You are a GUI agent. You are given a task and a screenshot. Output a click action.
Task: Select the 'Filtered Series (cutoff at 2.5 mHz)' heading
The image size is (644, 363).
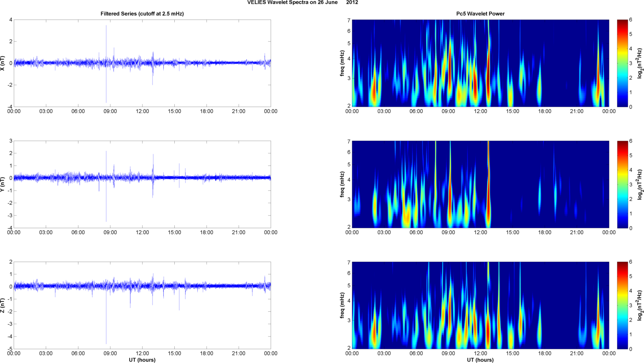click(x=142, y=14)
